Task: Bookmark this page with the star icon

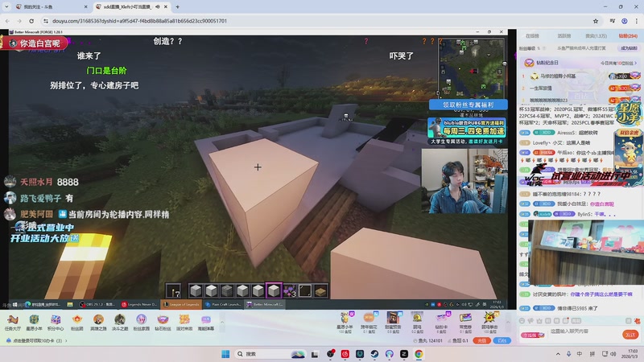Action: point(596,21)
